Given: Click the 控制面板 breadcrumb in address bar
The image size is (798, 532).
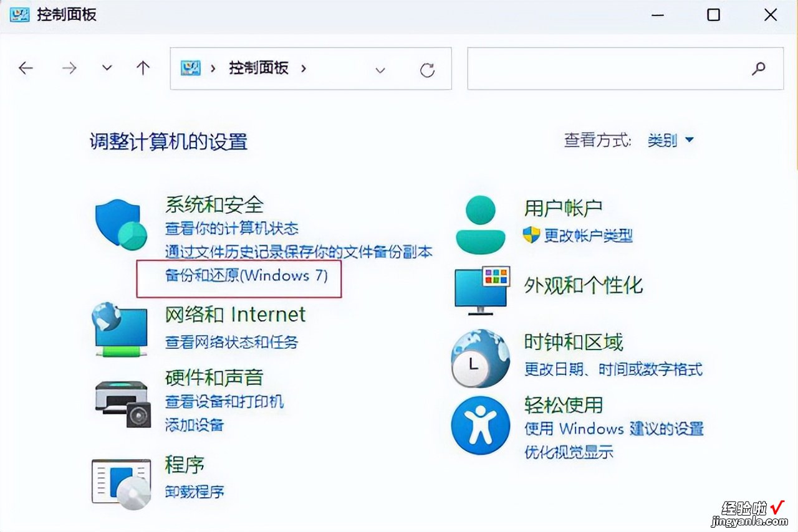Looking at the screenshot, I should coord(259,68).
